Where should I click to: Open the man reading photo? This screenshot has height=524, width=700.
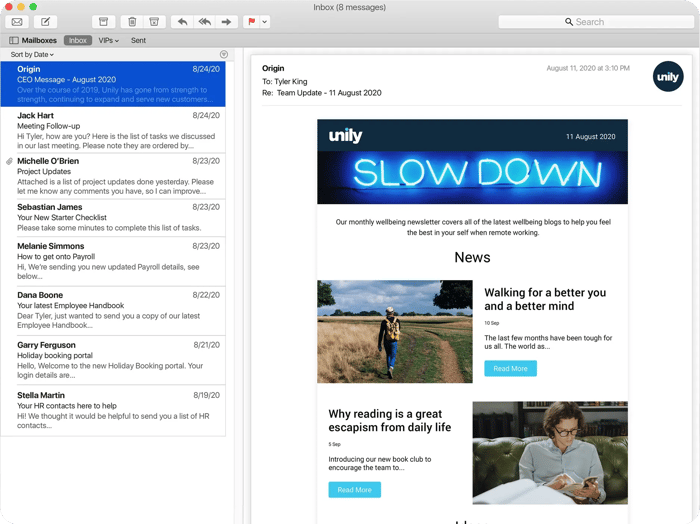[x=550, y=453]
